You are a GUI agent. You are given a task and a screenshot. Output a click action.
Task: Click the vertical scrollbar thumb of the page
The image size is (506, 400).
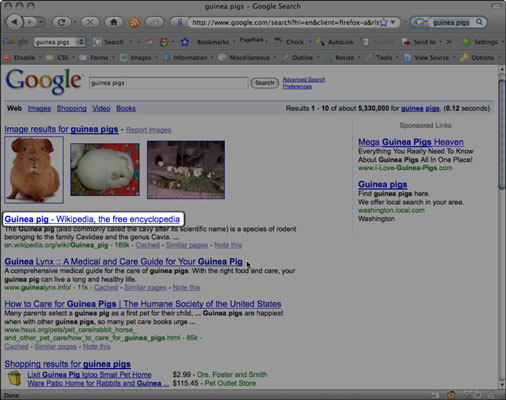[x=502, y=134]
